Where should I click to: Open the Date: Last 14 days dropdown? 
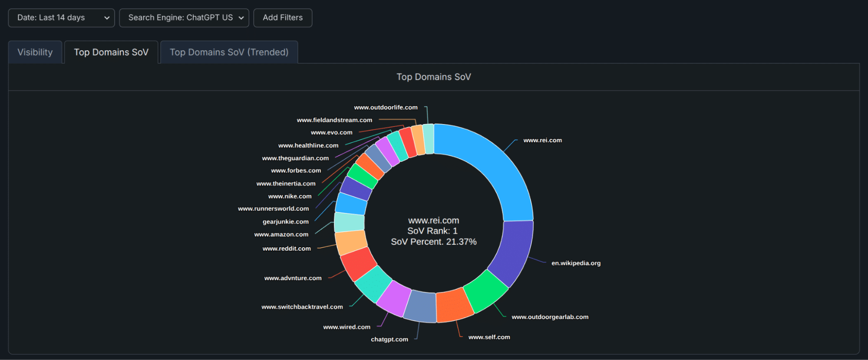(61, 18)
